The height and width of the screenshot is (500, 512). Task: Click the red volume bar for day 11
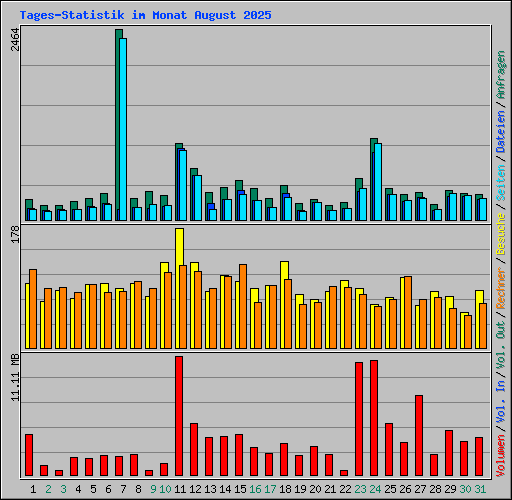(179, 416)
